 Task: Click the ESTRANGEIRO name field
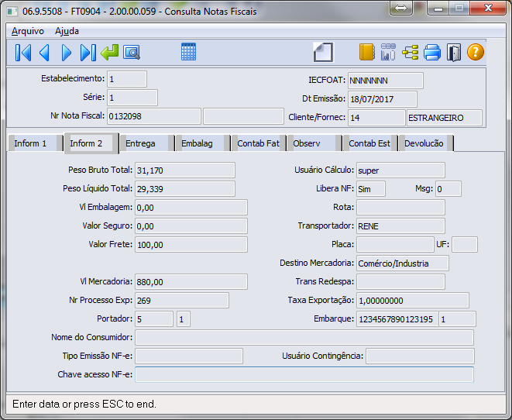[445, 118]
